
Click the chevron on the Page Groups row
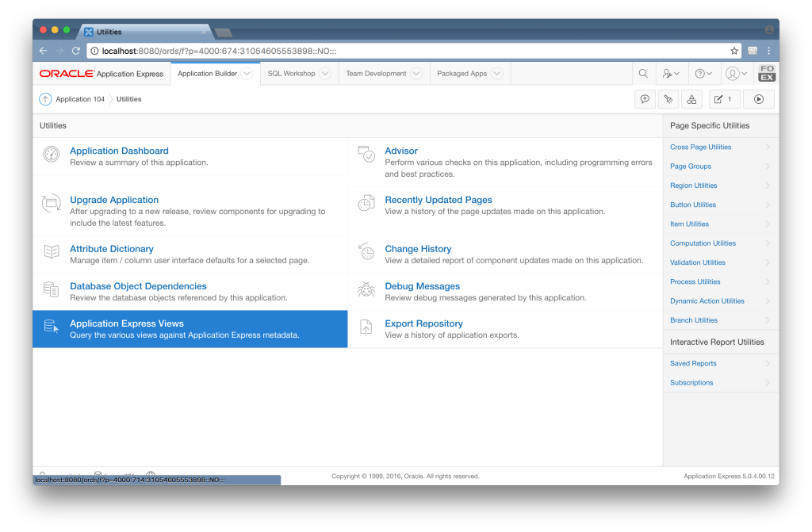pos(768,166)
